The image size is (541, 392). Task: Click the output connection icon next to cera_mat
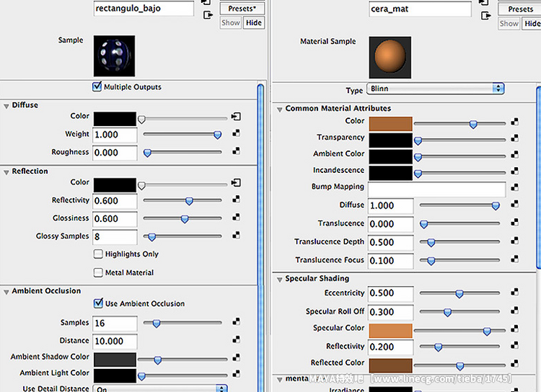point(485,16)
